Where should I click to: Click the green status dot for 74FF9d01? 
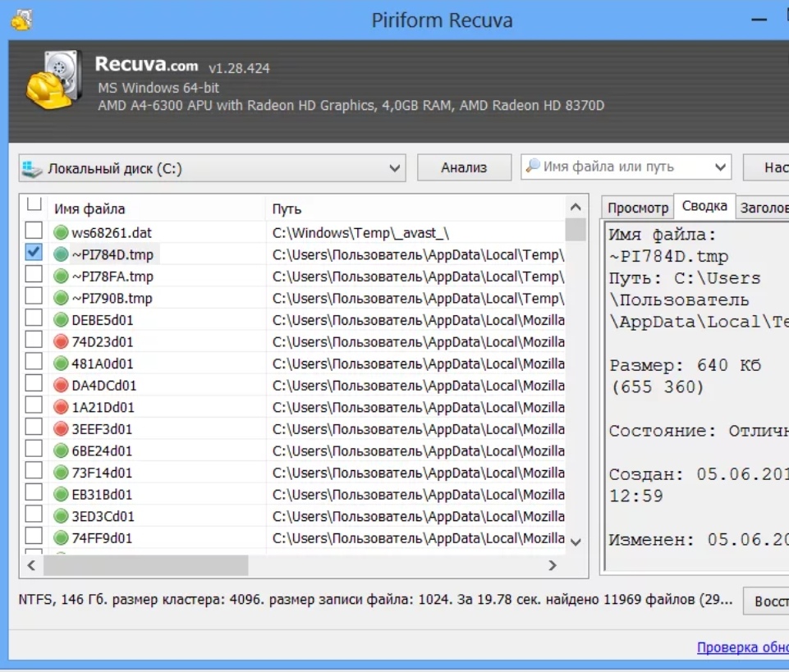click(x=61, y=538)
